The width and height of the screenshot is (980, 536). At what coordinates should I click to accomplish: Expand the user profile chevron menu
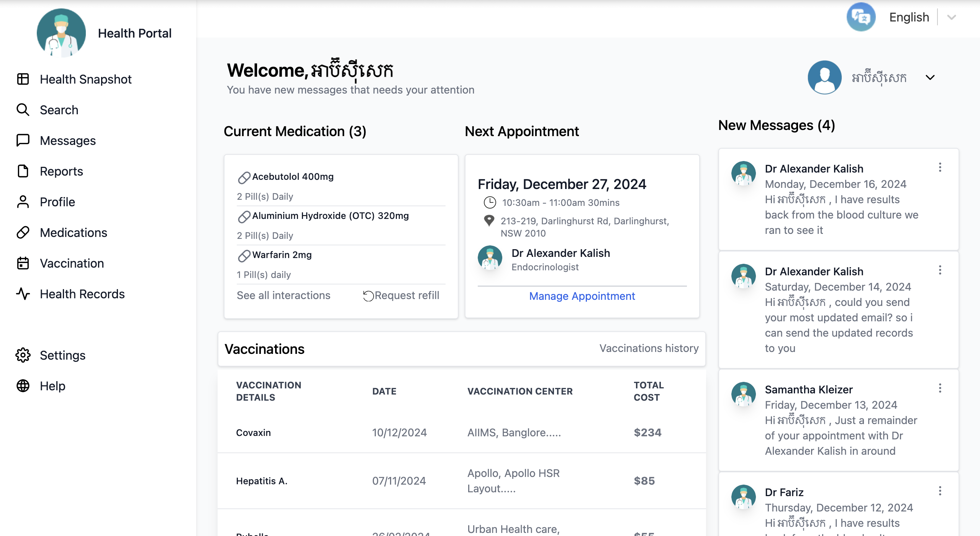pos(930,77)
